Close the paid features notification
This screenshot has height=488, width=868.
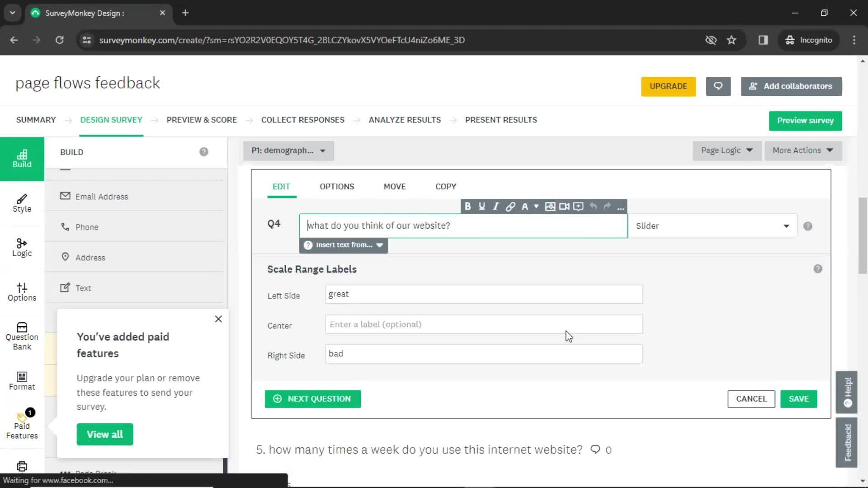pyautogui.click(x=219, y=319)
